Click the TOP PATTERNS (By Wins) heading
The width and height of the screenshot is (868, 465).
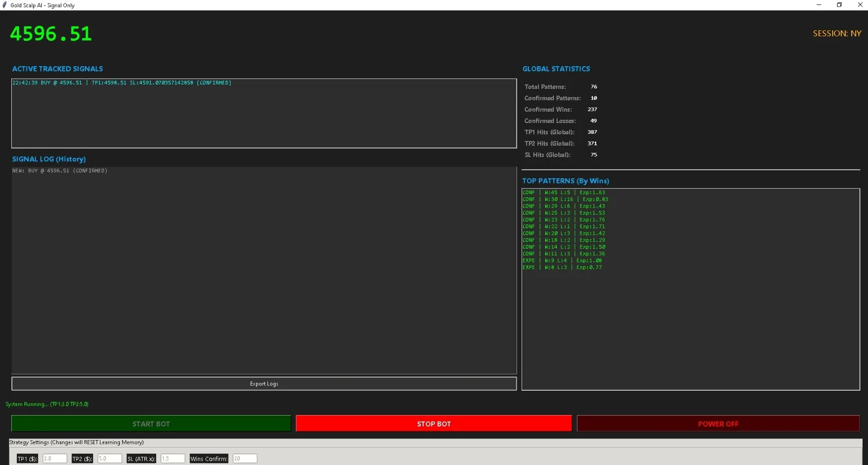click(x=566, y=181)
